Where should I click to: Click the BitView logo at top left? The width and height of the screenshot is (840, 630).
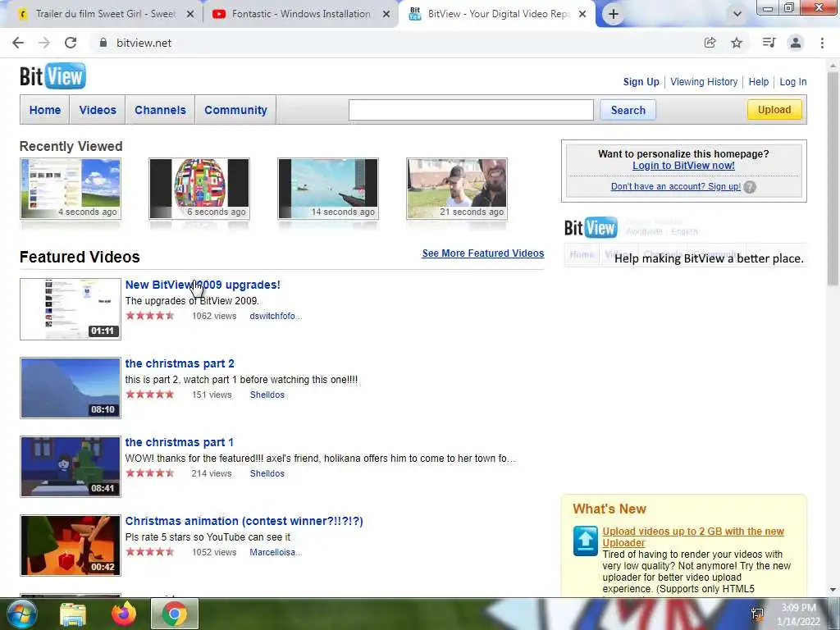coord(52,76)
